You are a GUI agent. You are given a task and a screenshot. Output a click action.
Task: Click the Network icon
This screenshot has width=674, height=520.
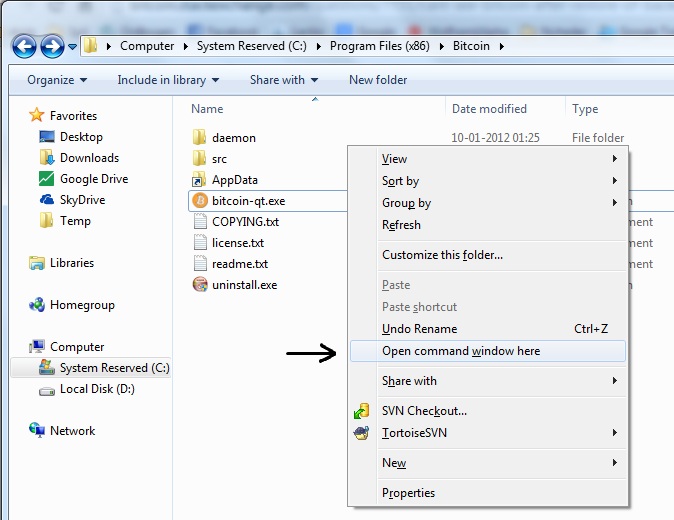tap(37, 430)
